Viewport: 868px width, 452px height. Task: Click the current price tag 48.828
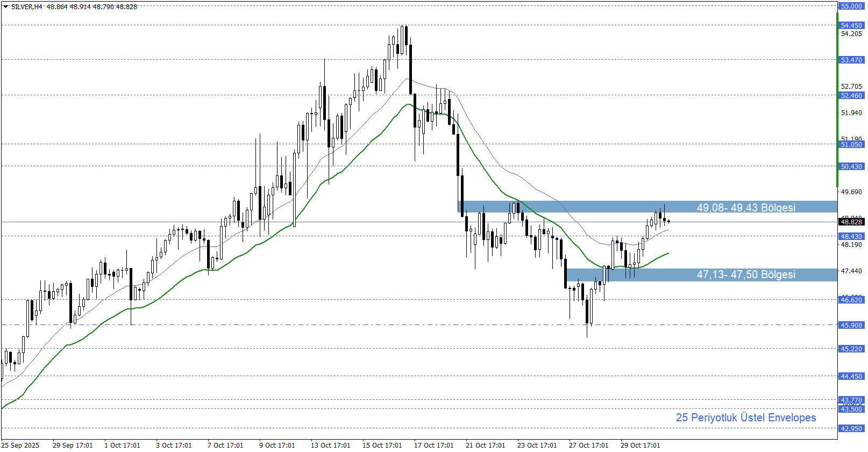pyautogui.click(x=851, y=222)
